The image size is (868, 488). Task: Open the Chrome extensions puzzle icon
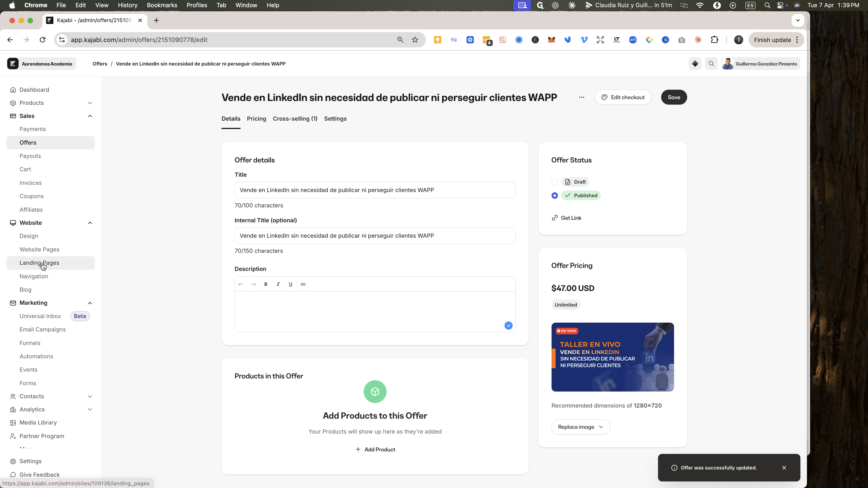point(714,40)
